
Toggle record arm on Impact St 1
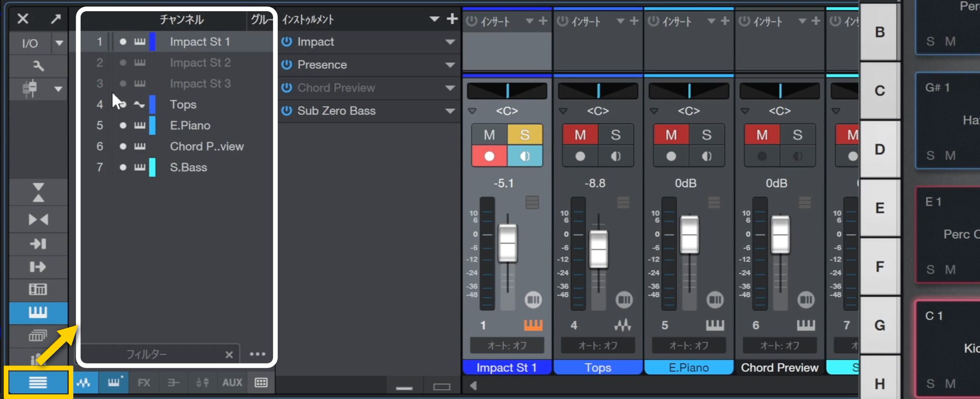click(x=489, y=156)
